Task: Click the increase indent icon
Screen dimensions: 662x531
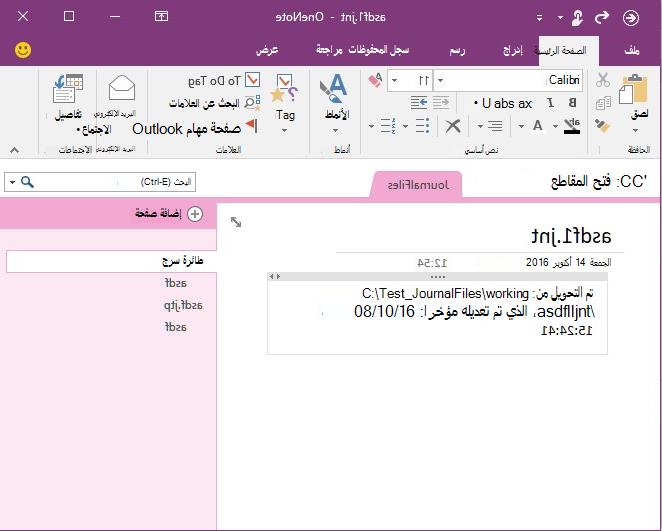Action: [x=419, y=103]
